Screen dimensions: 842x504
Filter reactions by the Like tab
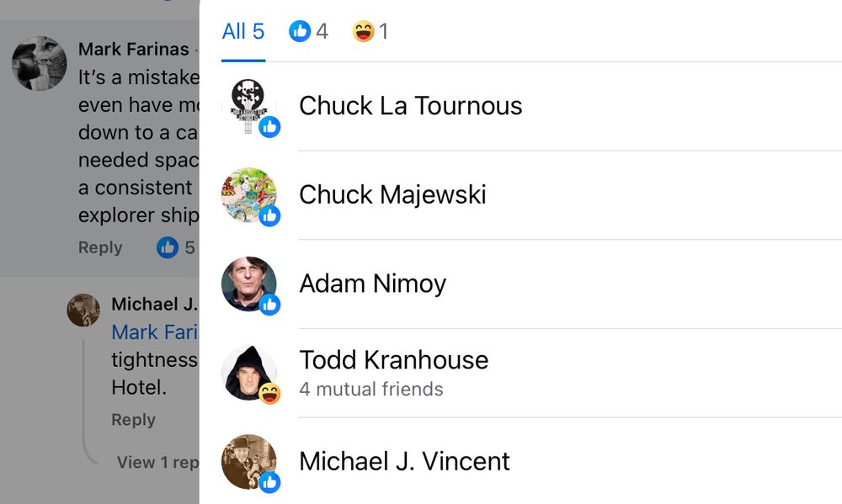click(308, 31)
